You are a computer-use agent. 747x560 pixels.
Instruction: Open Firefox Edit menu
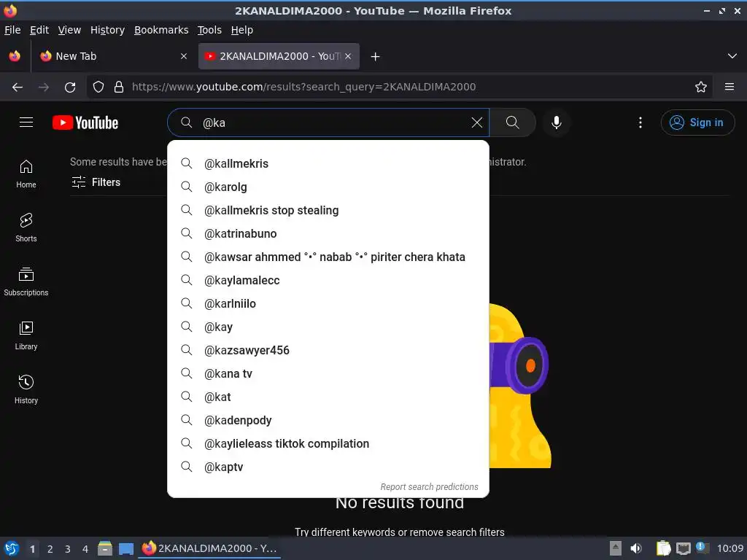(x=39, y=30)
